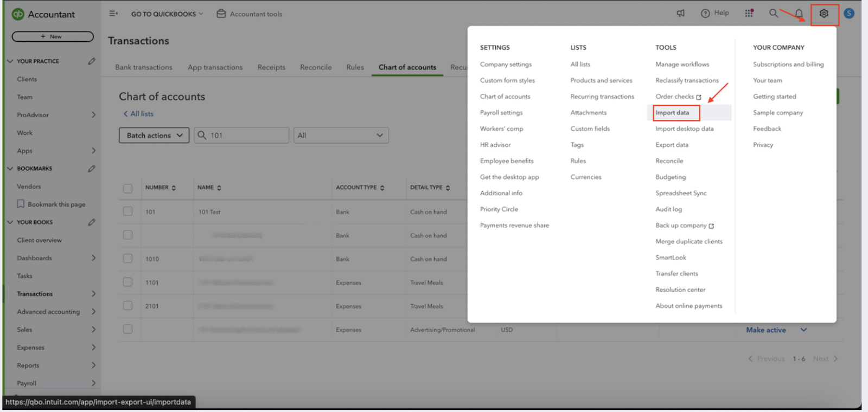Check the Advertising/Promotional row checkbox
The image size is (868, 412).
point(127,329)
